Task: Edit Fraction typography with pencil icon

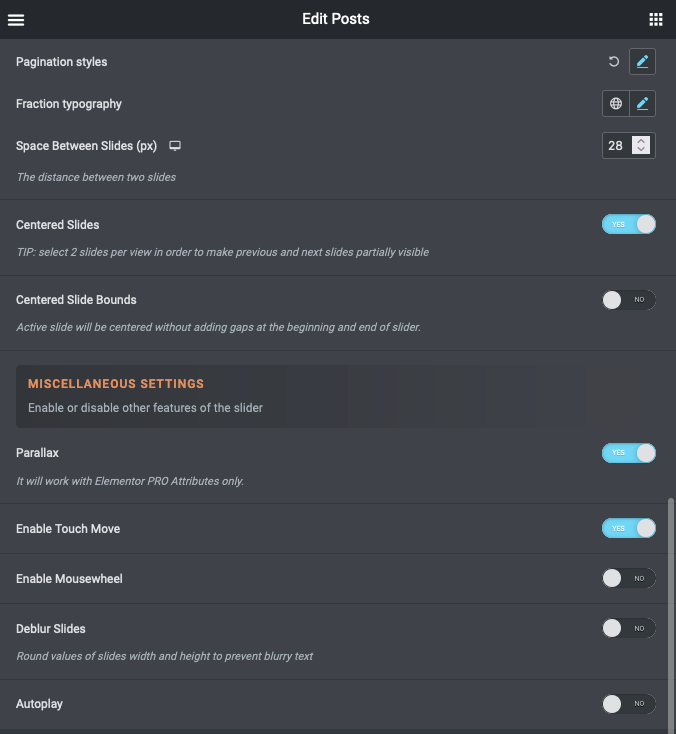Action: [x=643, y=103]
